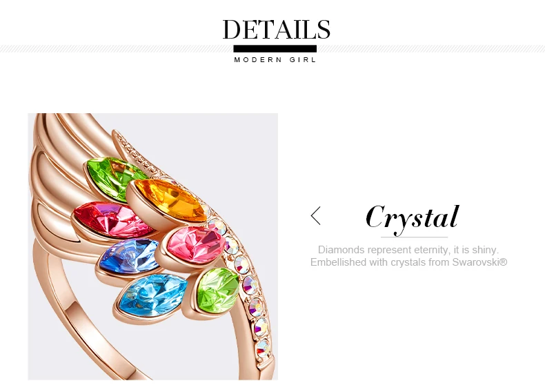Click the red marquise crystal
Viewport: 545px width, 392px height.
(x=113, y=219)
